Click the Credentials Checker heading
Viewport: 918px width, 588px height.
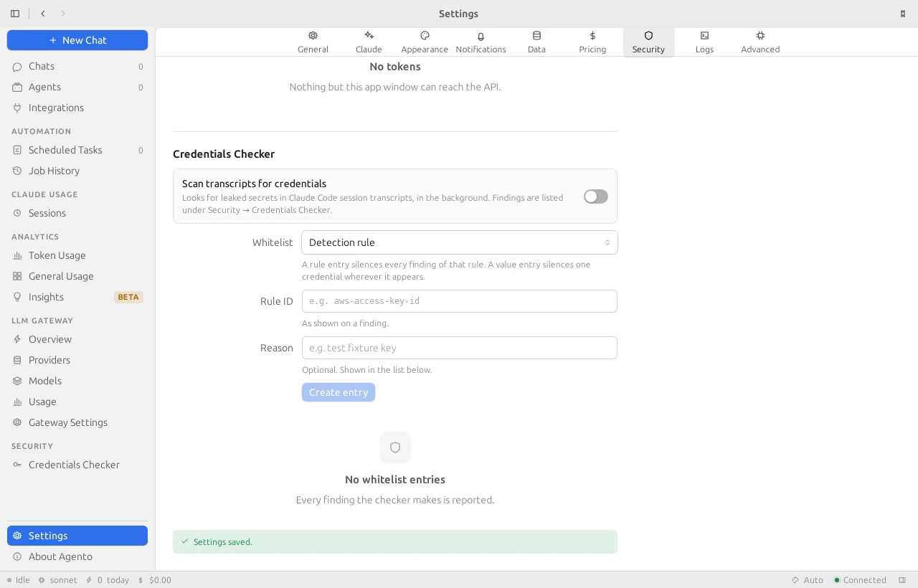click(x=224, y=154)
